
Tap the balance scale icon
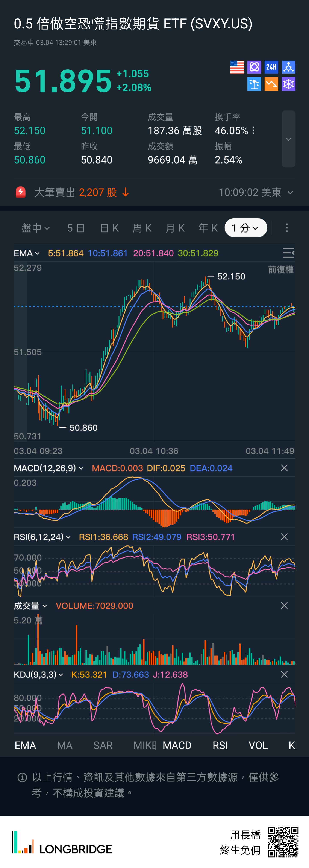coord(254,84)
